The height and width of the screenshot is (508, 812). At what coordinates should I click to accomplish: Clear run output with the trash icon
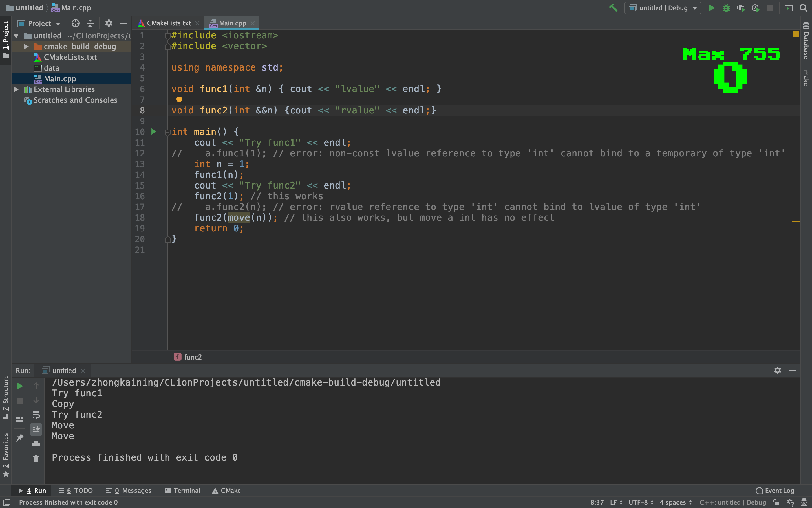(x=36, y=459)
